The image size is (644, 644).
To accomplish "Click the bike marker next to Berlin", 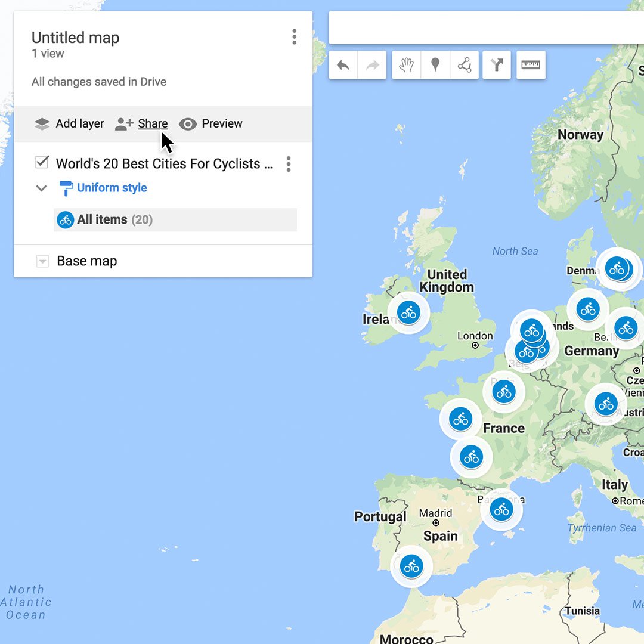I will 626,328.
